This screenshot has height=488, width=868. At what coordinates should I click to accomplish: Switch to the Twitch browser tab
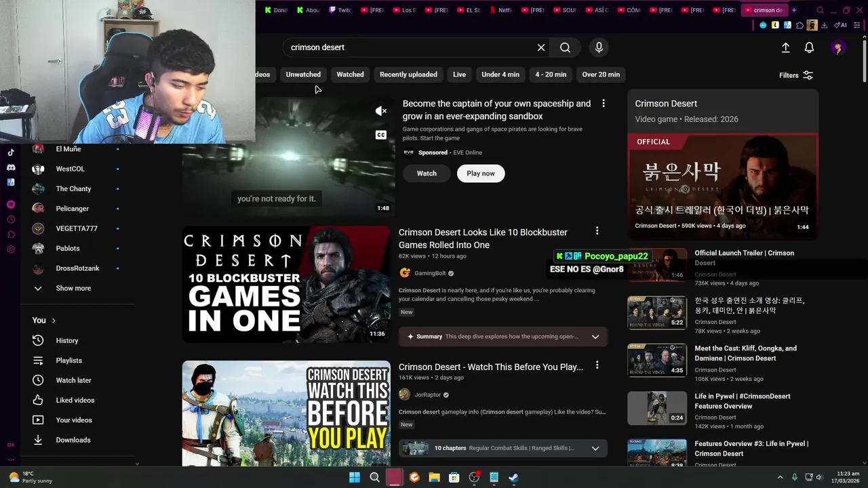point(340,10)
